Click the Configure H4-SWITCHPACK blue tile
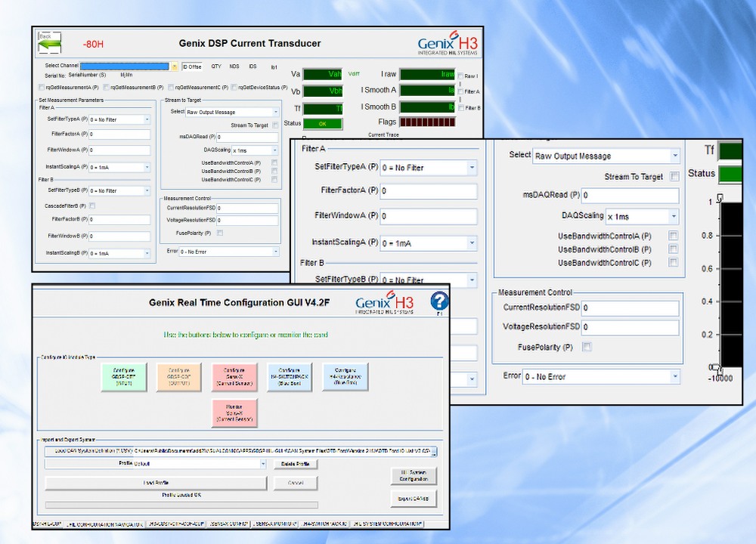 coord(290,377)
